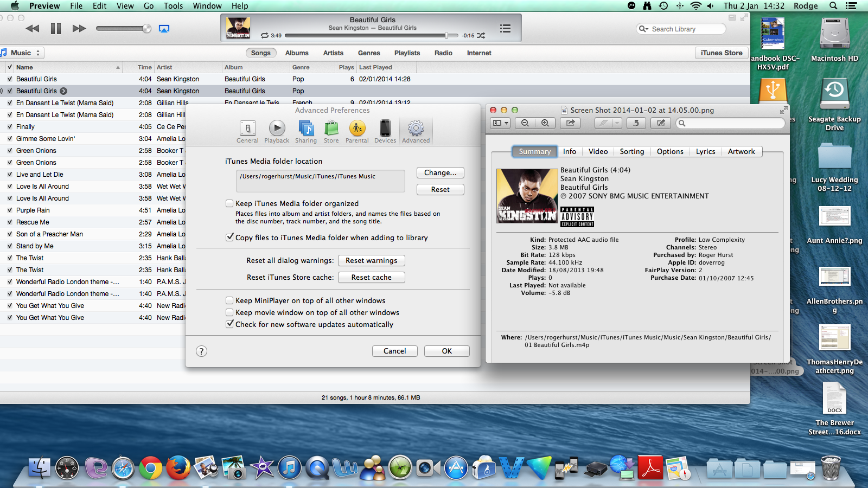Viewport: 868px width, 488px height.
Task: Enable Keep MiniPlayer on top checkbox
Action: click(x=229, y=300)
